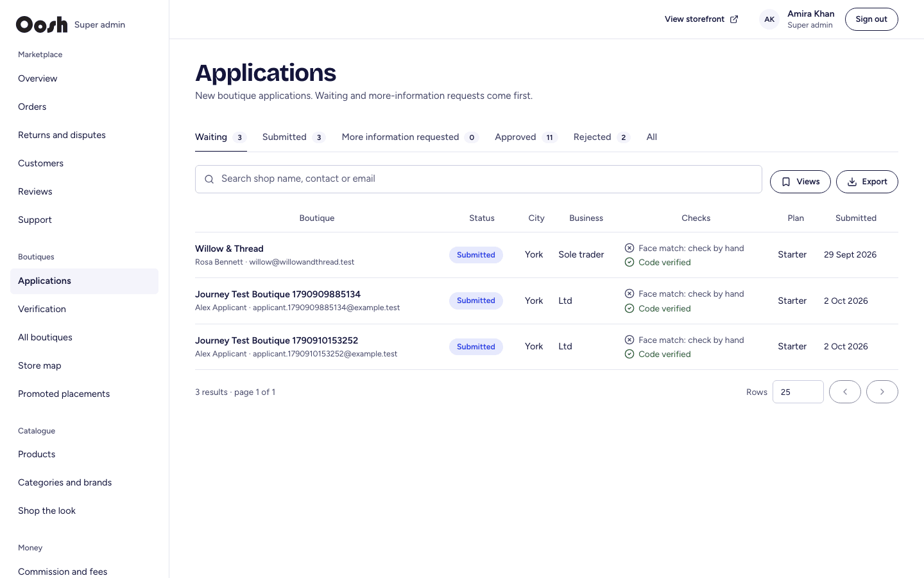The image size is (924, 578).
Task: Export the applications list
Action: (x=867, y=182)
